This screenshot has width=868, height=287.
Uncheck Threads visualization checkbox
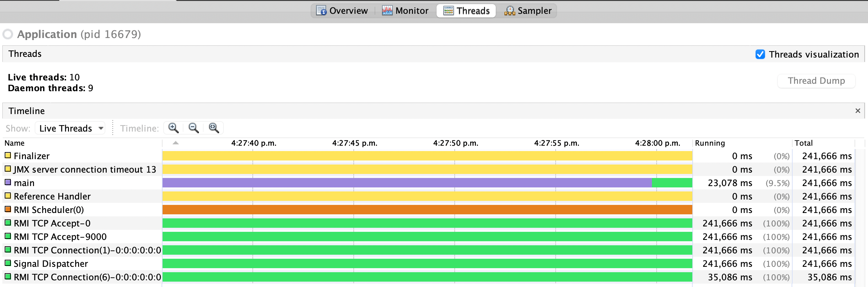click(x=760, y=54)
